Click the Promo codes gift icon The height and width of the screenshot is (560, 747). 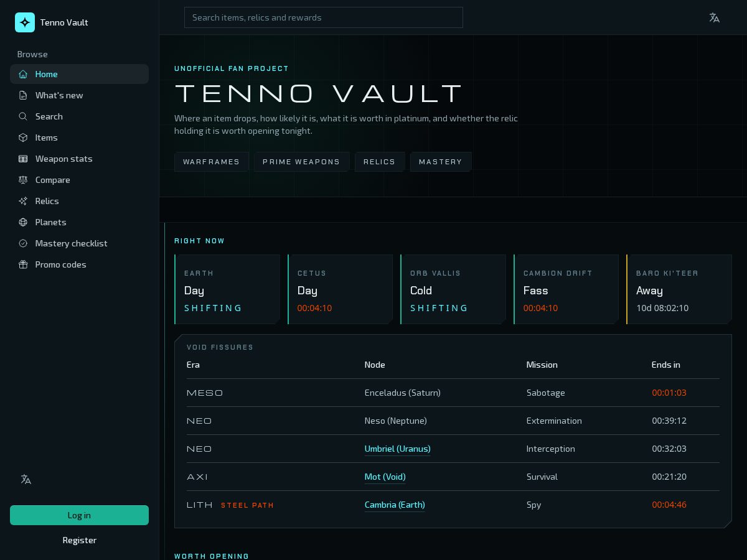coord(23,264)
